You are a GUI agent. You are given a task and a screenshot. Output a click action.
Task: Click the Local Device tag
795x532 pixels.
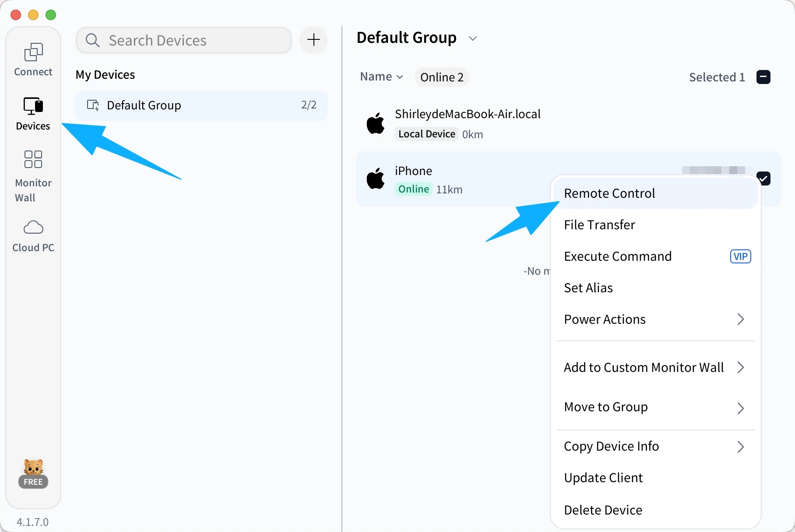(x=427, y=134)
